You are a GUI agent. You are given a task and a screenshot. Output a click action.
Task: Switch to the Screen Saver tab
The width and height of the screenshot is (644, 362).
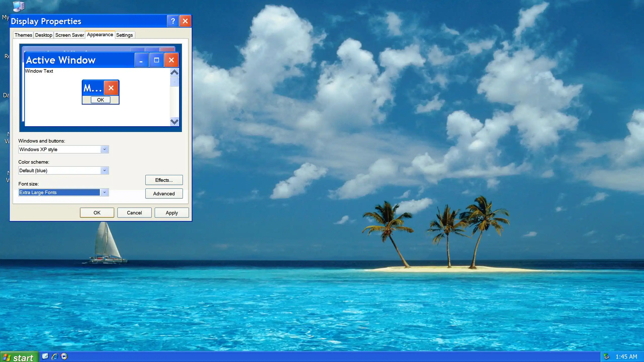point(69,35)
